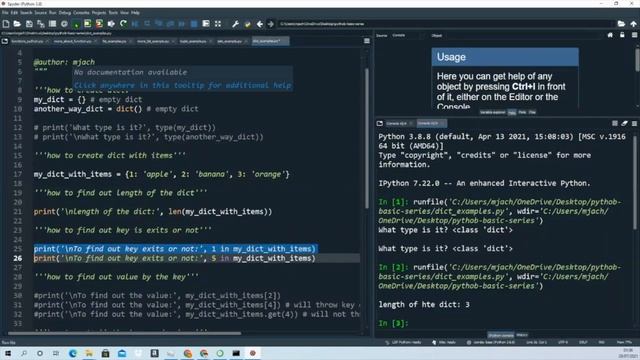Run cell and advance toolbar icon
Image resolution: width=640 pixels, height=360 pixels.
point(99,24)
